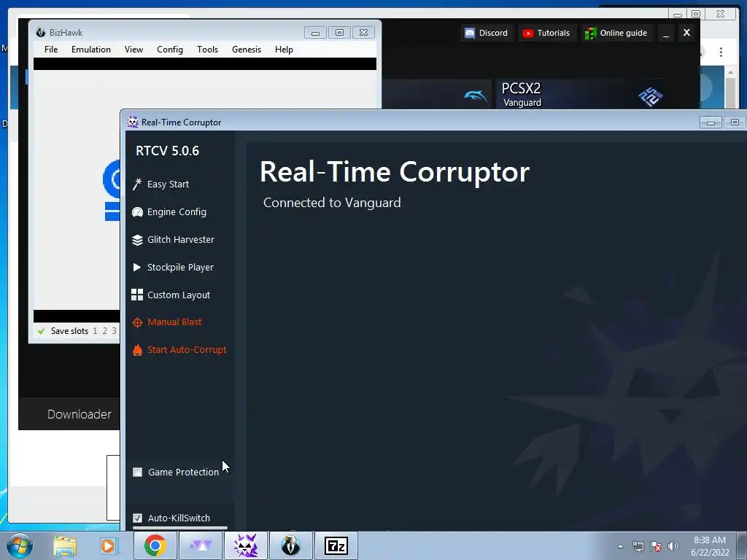
Task: Open Chrome's three-dot menu behind launcher
Action: pyautogui.click(x=721, y=52)
